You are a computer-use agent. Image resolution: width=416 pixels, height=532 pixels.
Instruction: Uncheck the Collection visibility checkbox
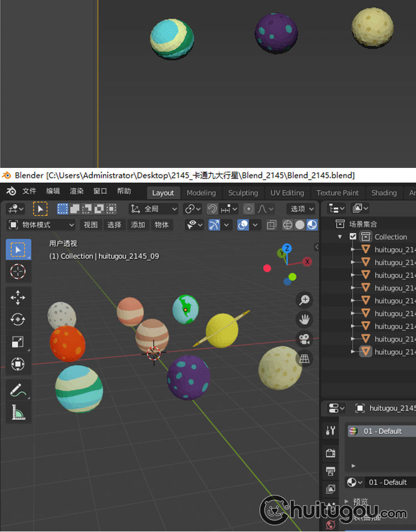click(353, 237)
